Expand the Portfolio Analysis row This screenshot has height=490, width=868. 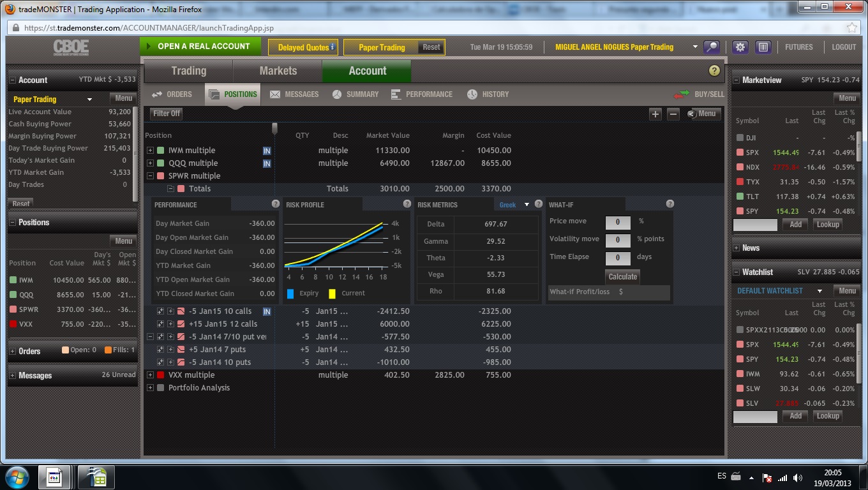coord(151,388)
